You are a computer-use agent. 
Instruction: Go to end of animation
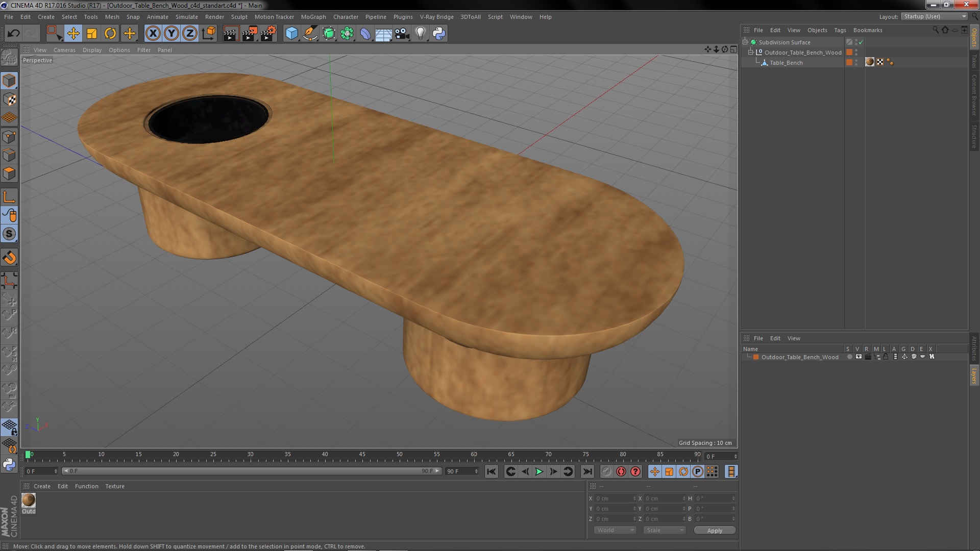click(587, 472)
